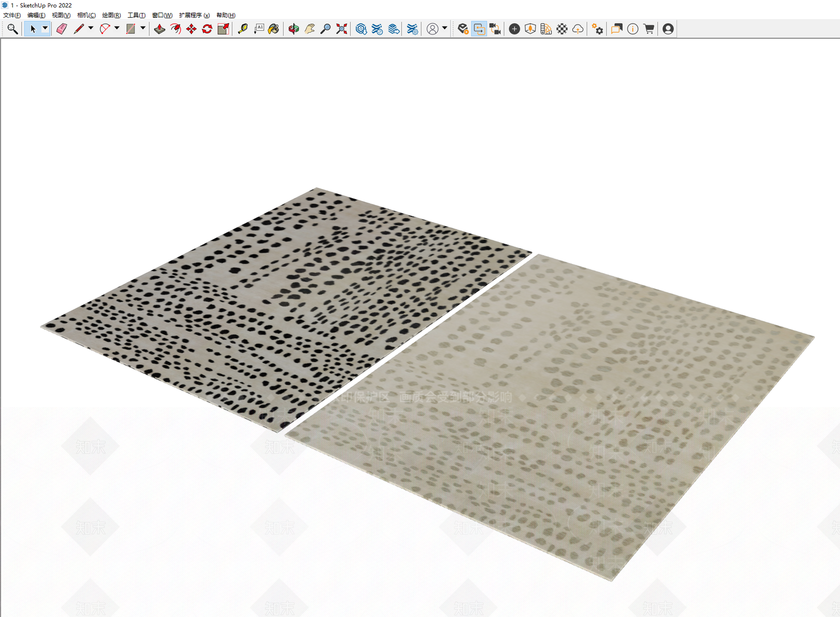Click the Search SketchUp magnifier icon
This screenshot has width=840, height=617.
pyautogui.click(x=13, y=29)
